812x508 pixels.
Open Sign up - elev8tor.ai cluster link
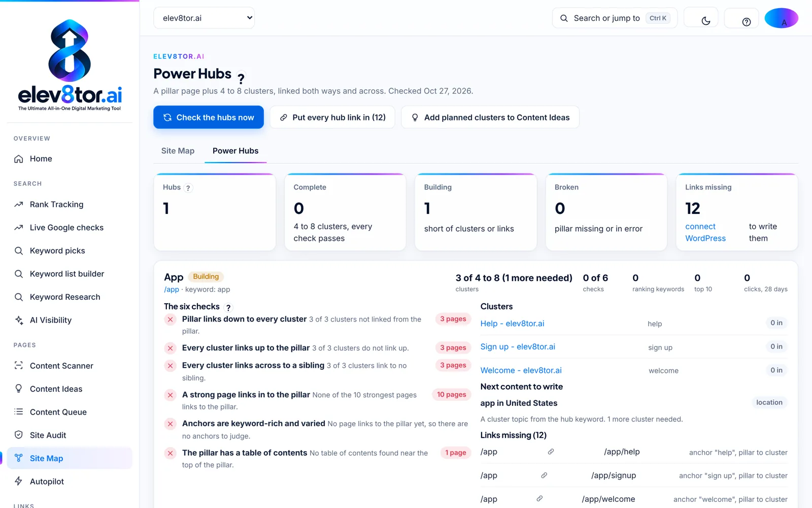518,347
